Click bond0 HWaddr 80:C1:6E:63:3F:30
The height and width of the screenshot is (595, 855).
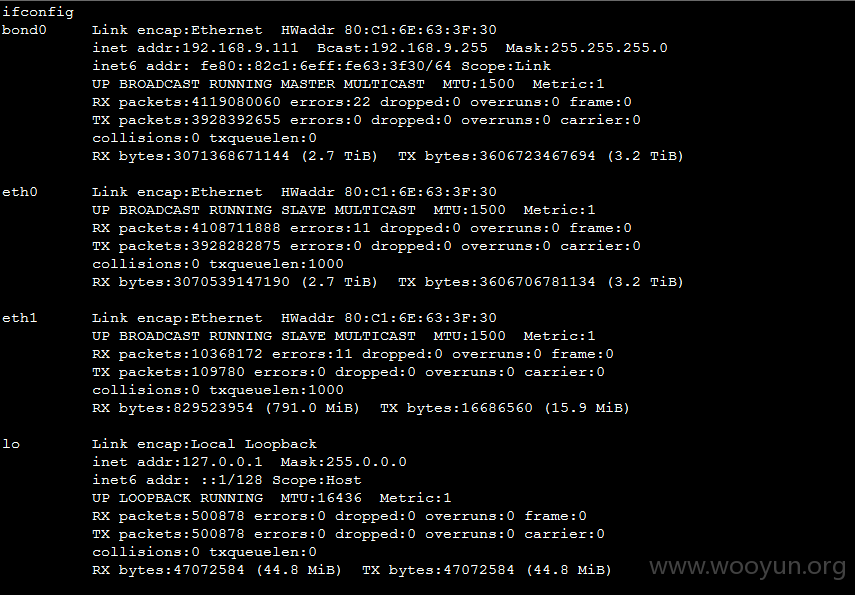coord(420,30)
